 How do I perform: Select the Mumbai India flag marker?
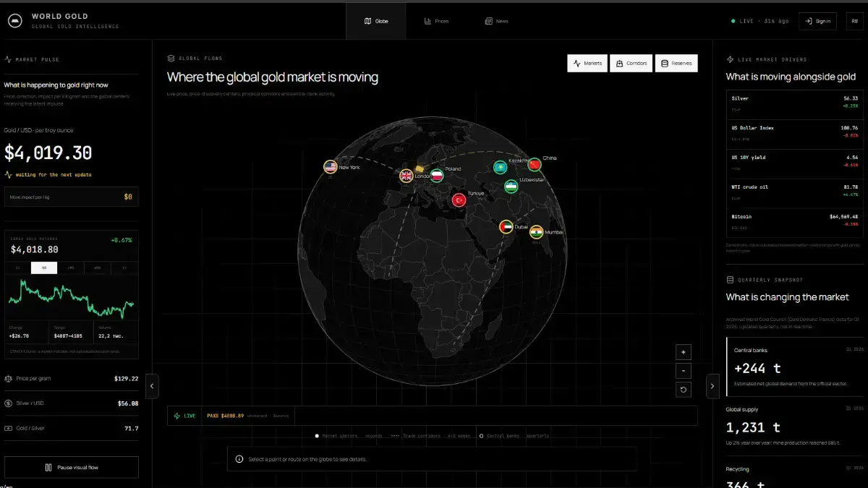[536, 232]
